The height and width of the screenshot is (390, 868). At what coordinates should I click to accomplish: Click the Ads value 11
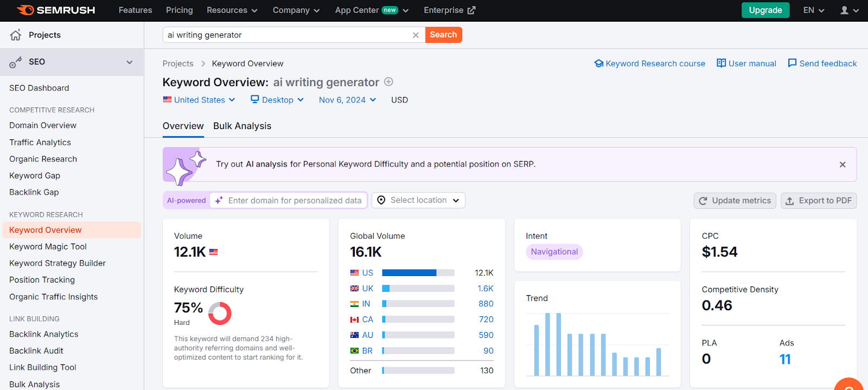[x=785, y=359]
